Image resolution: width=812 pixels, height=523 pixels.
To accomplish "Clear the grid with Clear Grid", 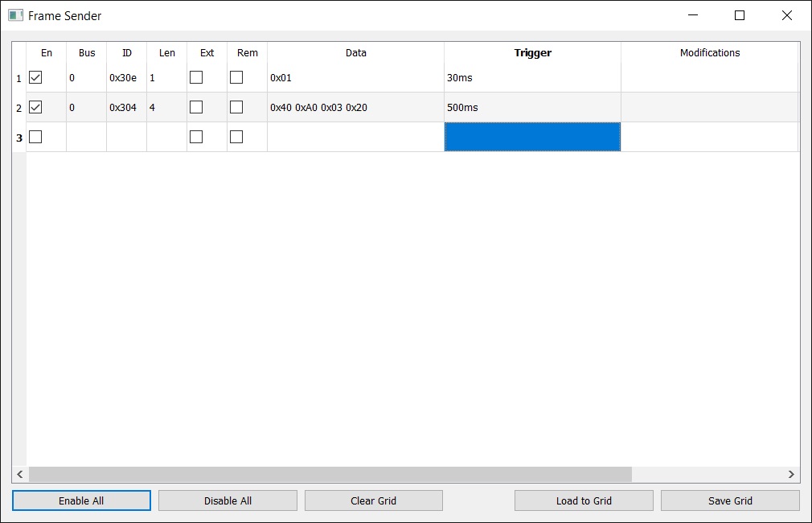I will (374, 500).
